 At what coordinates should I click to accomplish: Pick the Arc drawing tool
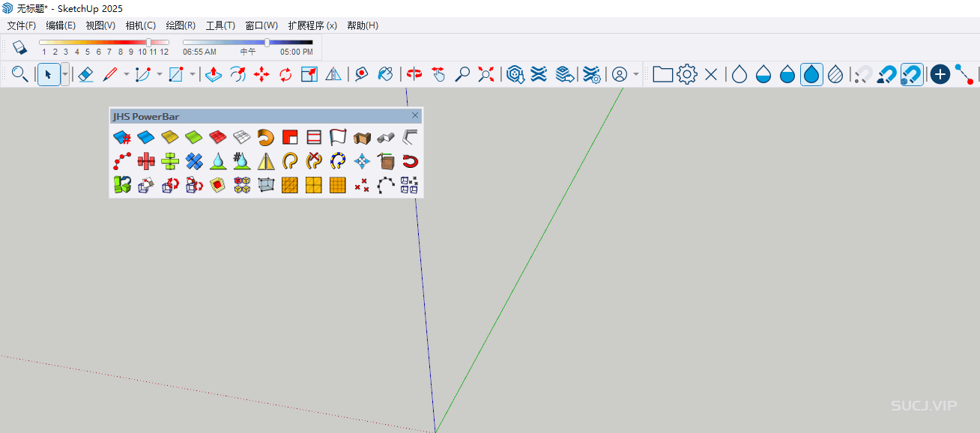(143, 74)
